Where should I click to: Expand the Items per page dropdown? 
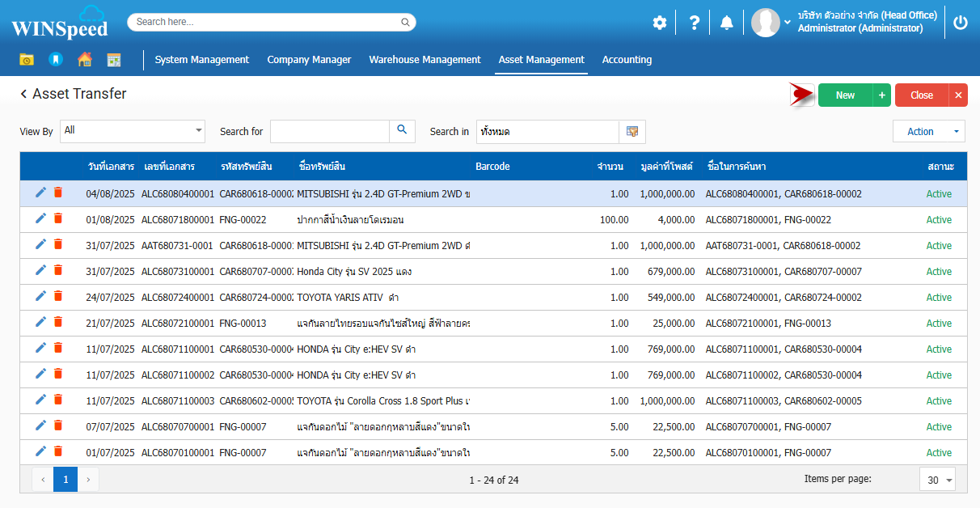(x=937, y=480)
